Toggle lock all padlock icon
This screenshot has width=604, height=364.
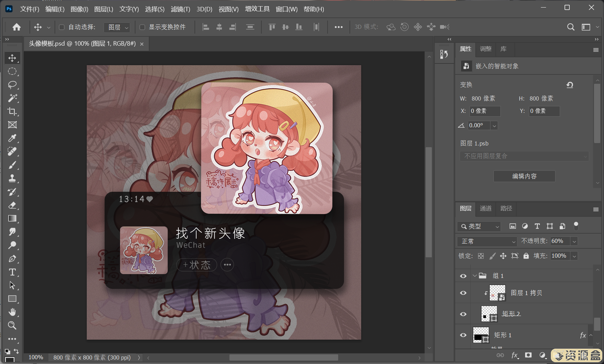[x=526, y=256]
